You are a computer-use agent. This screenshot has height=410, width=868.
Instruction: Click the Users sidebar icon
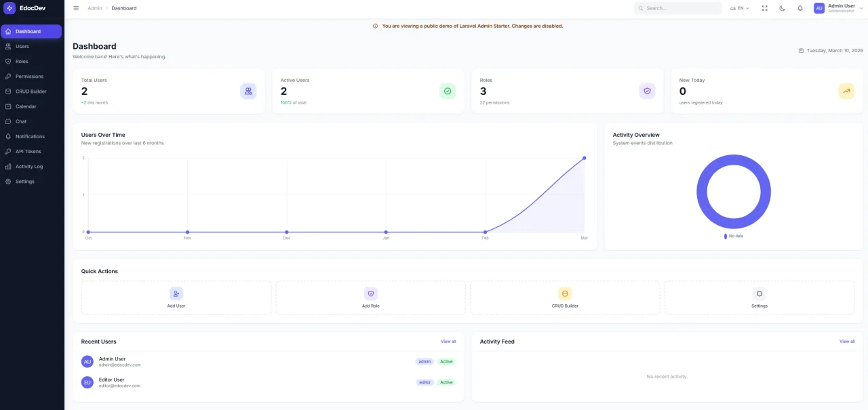(8, 46)
